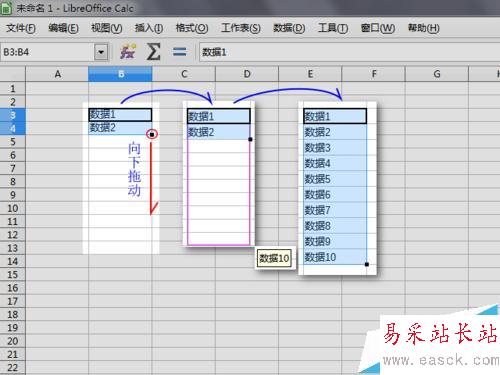500x375 pixels.
Task: Open the 工具(T) menu
Action: pos(333,28)
